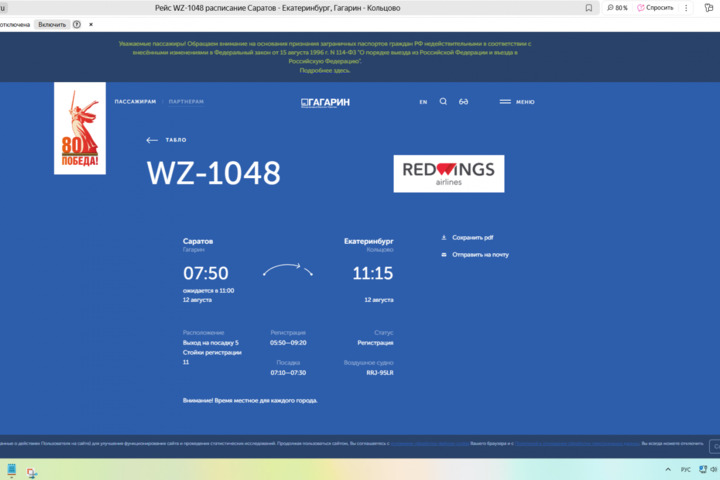Click the Red Wings airlines logo
The image size is (720, 480).
[449, 174]
